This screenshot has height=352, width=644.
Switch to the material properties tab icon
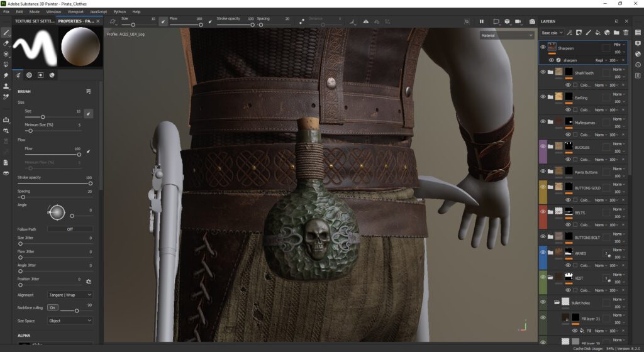tap(52, 75)
